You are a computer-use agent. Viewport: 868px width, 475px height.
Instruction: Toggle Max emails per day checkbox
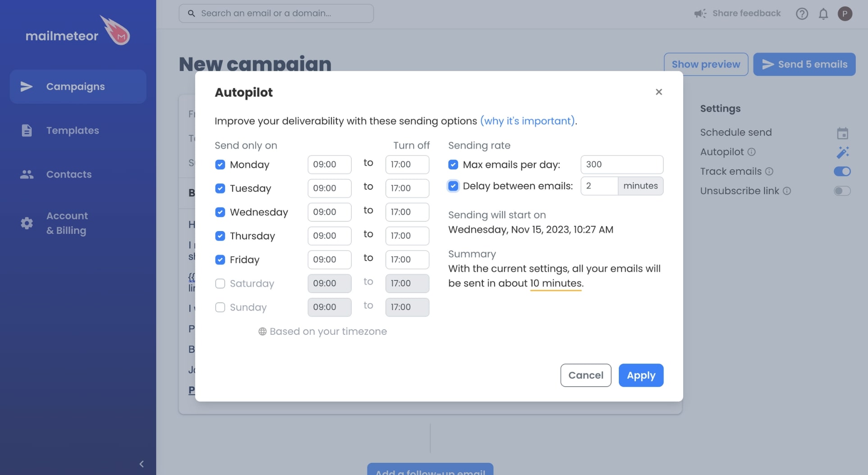coord(453,164)
